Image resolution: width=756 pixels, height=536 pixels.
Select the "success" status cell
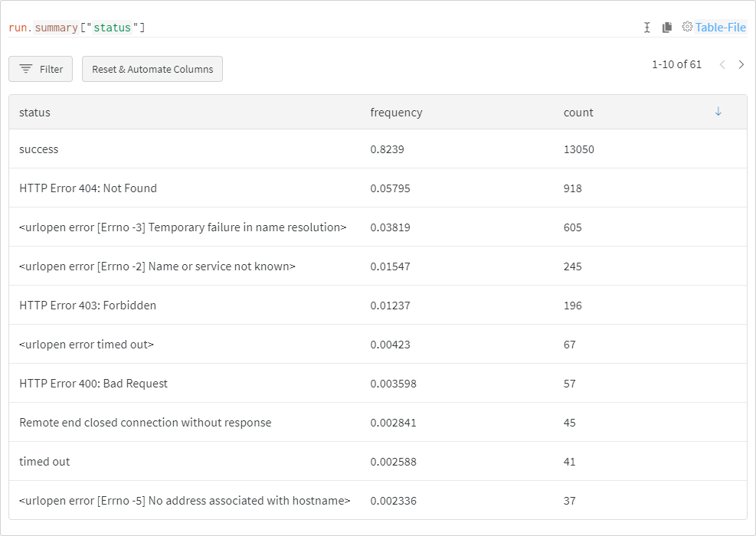tap(39, 149)
